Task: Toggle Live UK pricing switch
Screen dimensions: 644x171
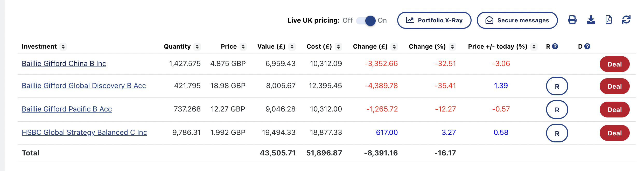Action: point(366,21)
